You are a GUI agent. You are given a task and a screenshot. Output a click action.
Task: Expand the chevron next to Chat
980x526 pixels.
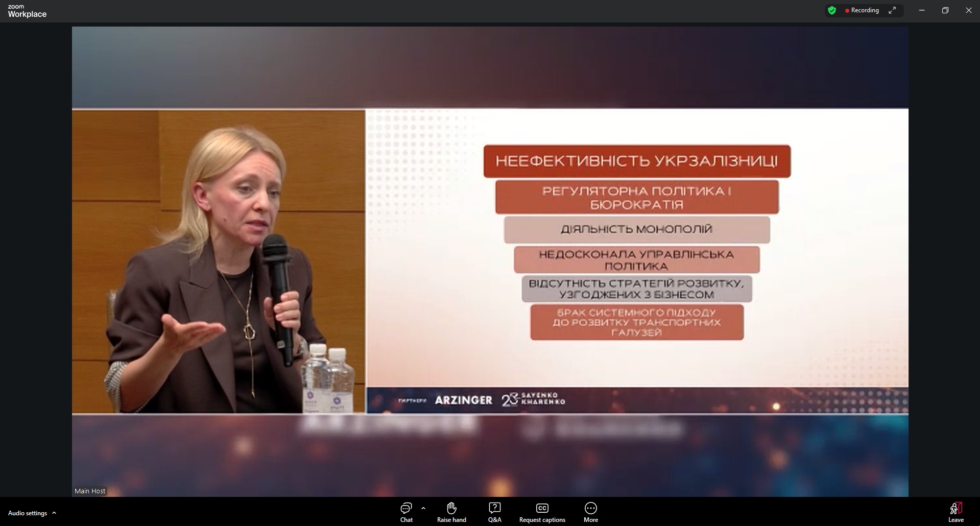tap(423, 508)
